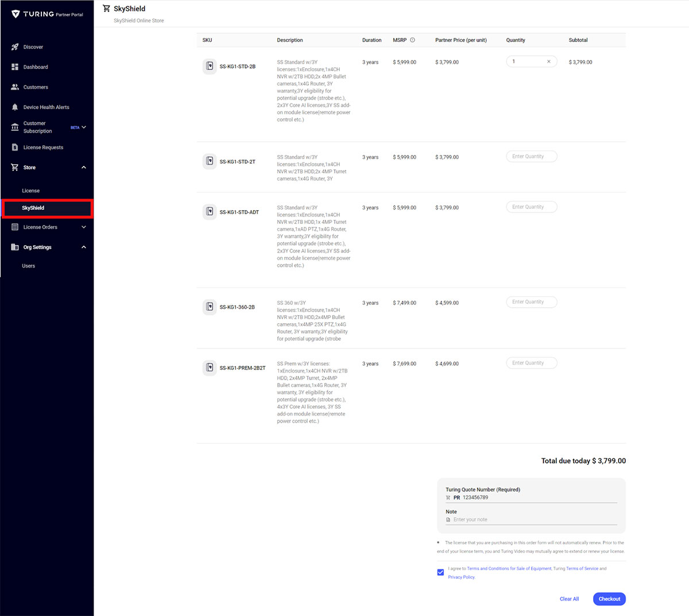This screenshot has height=616, width=689.
Task: Click the Duration column header
Action: [x=372, y=40]
